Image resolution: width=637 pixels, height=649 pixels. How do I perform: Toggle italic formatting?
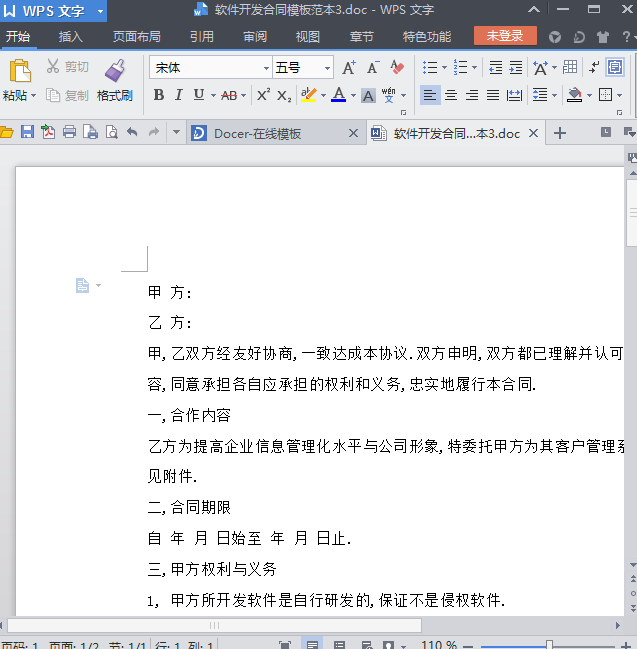point(179,95)
